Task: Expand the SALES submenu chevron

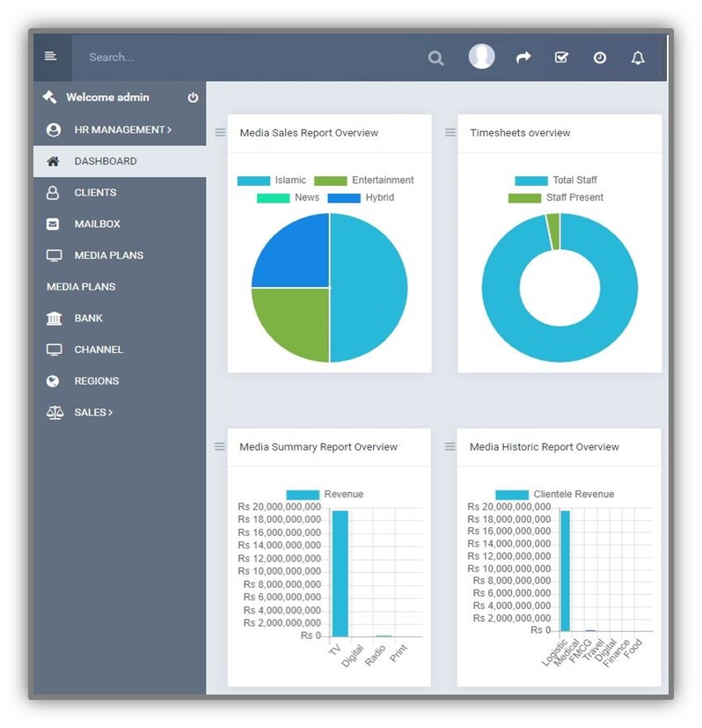Action: 111,412
